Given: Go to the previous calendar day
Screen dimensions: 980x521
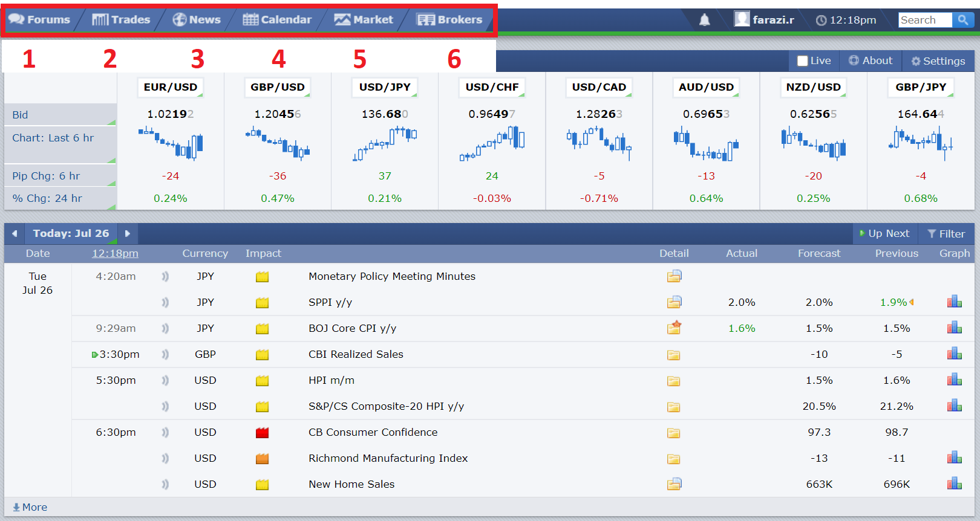Looking at the screenshot, I should coord(15,234).
